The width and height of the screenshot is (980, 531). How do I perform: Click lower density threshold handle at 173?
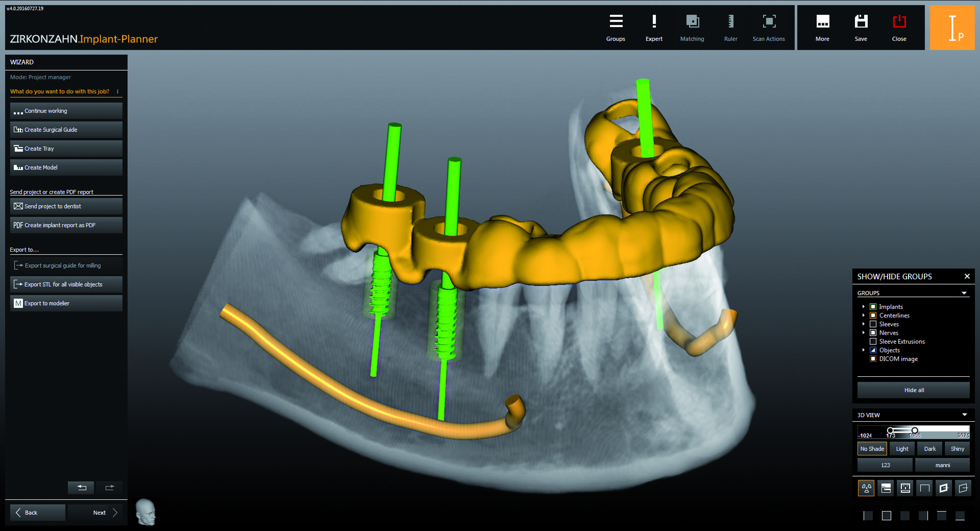(890, 430)
